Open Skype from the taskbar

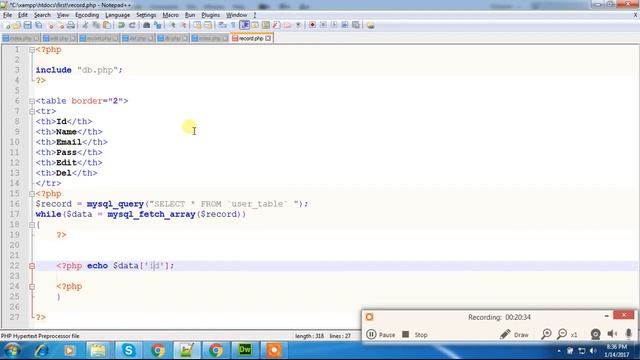pos(128,350)
